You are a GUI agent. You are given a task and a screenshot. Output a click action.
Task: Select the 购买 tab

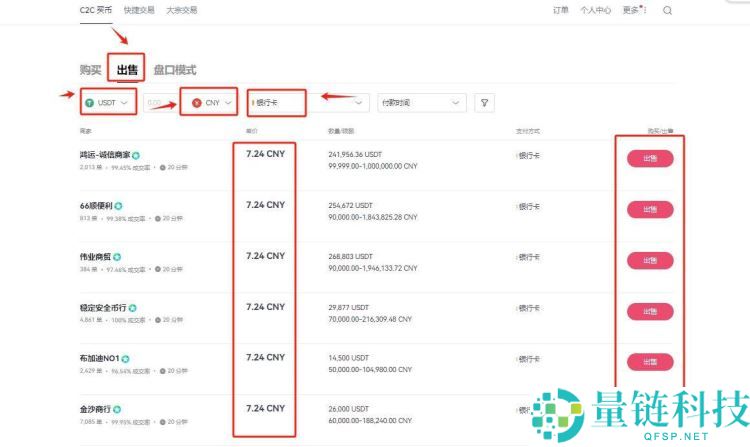(x=90, y=70)
